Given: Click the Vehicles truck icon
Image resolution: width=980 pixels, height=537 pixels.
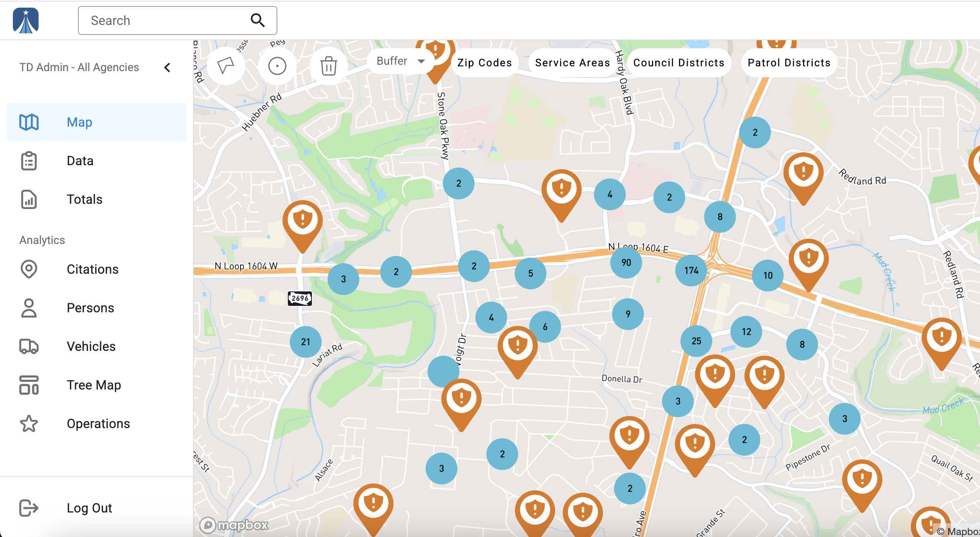Looking at the screenshot, I should tap(29, 346).
